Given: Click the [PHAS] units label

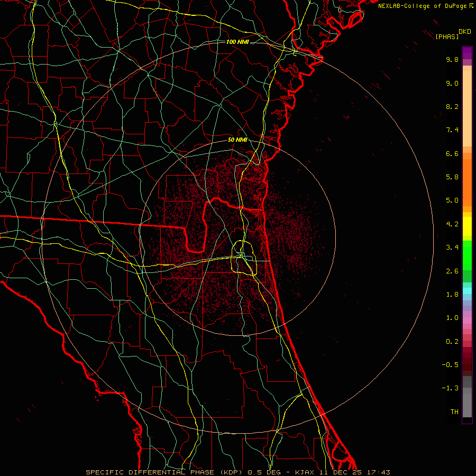Looking at the screenshot, I should [x=447, y=36].
